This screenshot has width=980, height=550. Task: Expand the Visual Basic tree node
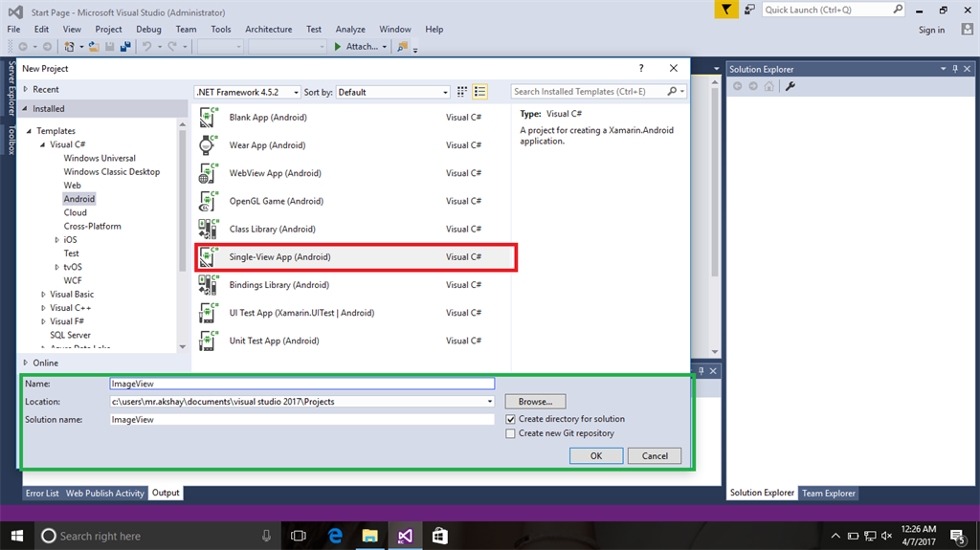[x=43, y=295]
